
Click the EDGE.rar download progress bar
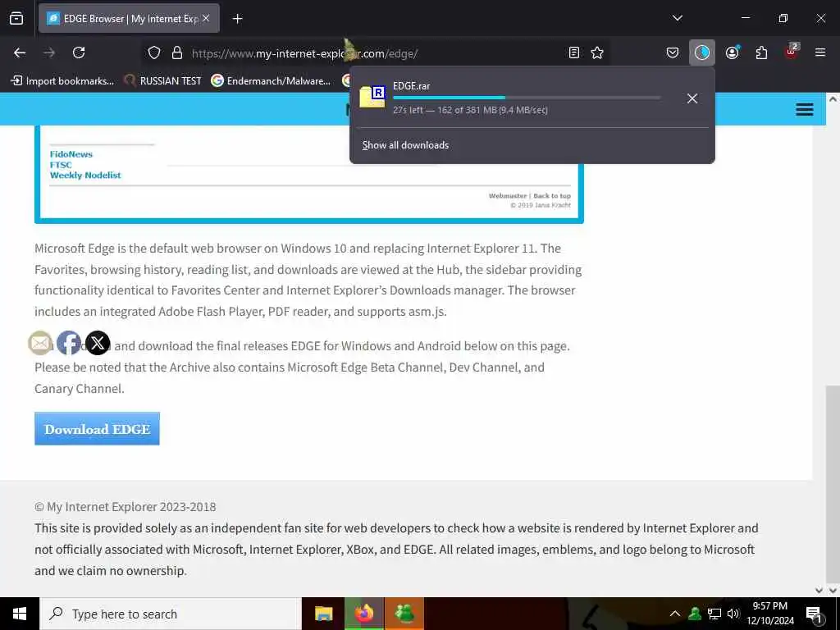[527, 98]
